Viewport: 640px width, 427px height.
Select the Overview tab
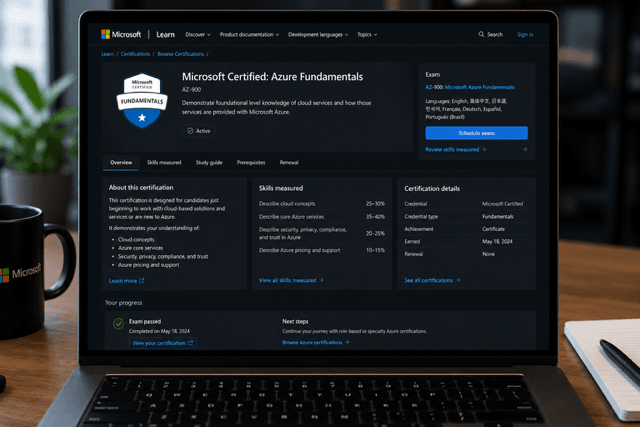[x=121, y=162]
